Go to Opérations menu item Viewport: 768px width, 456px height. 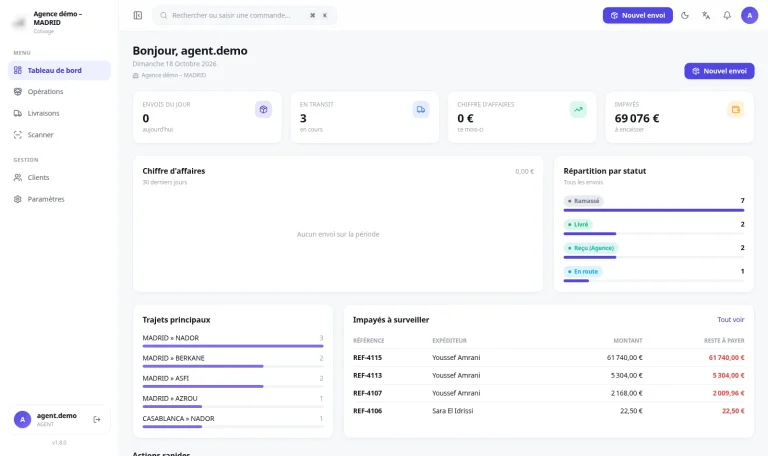(59, 92)
